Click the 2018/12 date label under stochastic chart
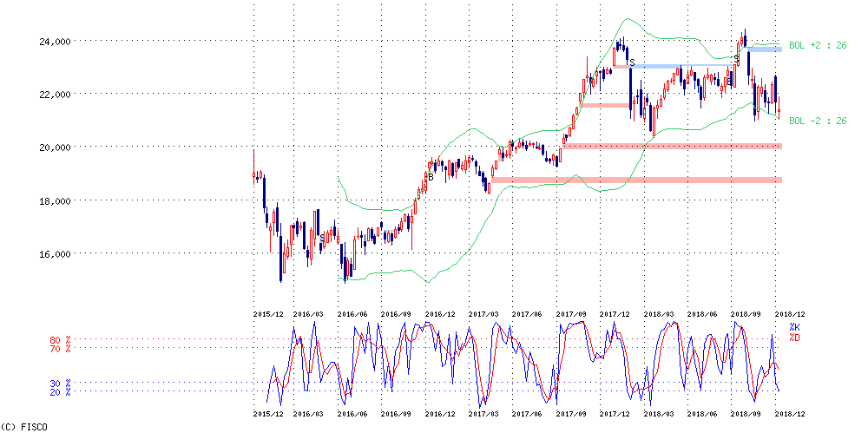868x446 pixels. coord(789,413)
